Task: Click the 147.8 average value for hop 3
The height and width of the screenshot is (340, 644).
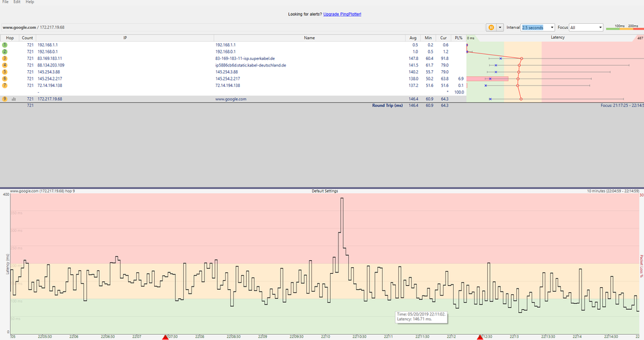Action: pos(414,59)
